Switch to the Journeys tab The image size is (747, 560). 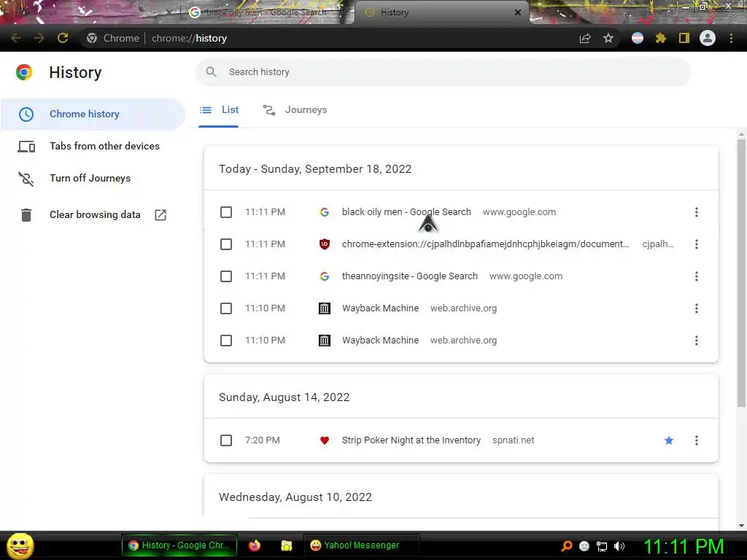pyautogui.click(x=295, y=110)
